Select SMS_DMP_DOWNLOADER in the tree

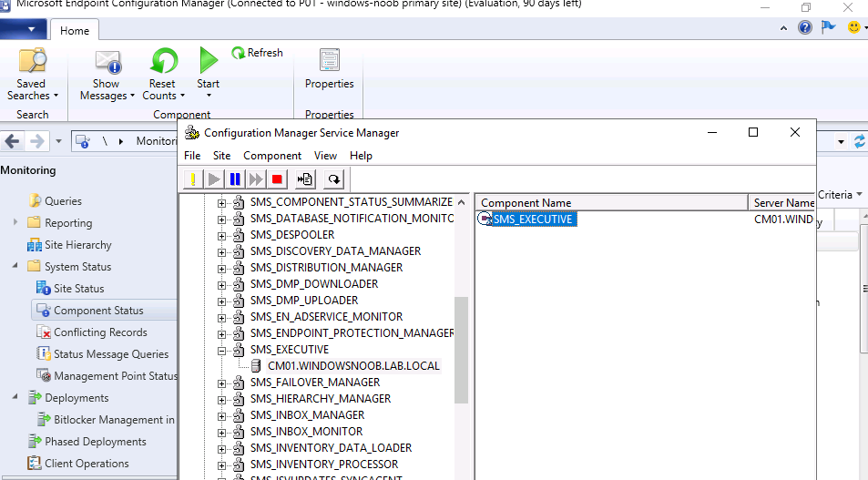(314, 284)
